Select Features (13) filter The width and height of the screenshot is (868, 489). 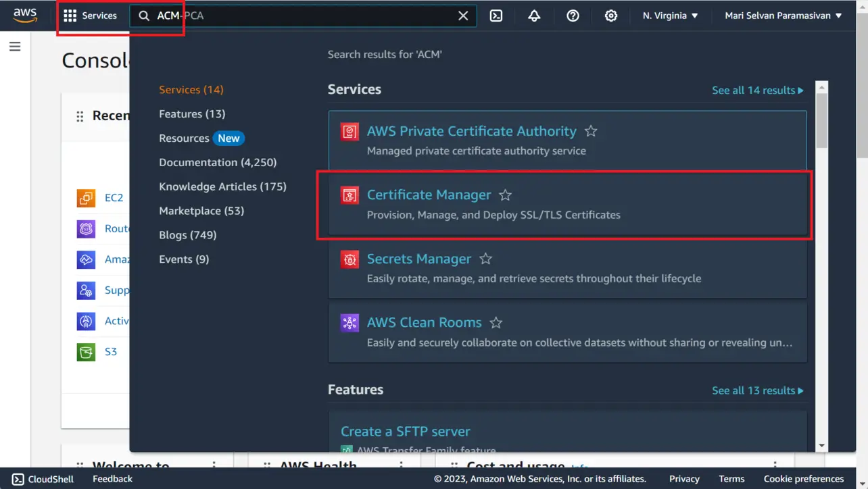192,114
